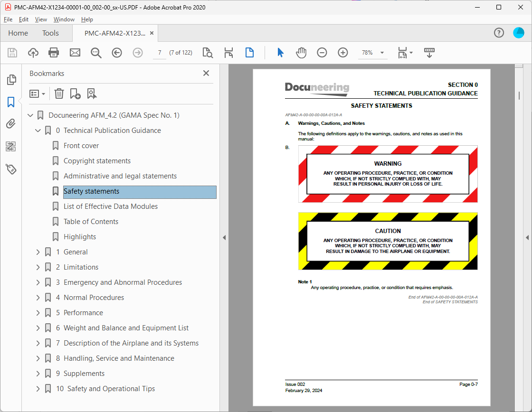
Task: Open the Find text magnifier tool
Action: click(96, 53)
